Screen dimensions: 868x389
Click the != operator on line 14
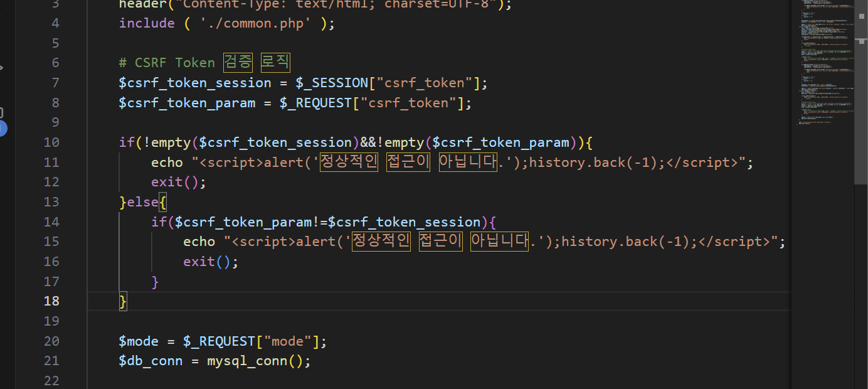click(320, 222)
